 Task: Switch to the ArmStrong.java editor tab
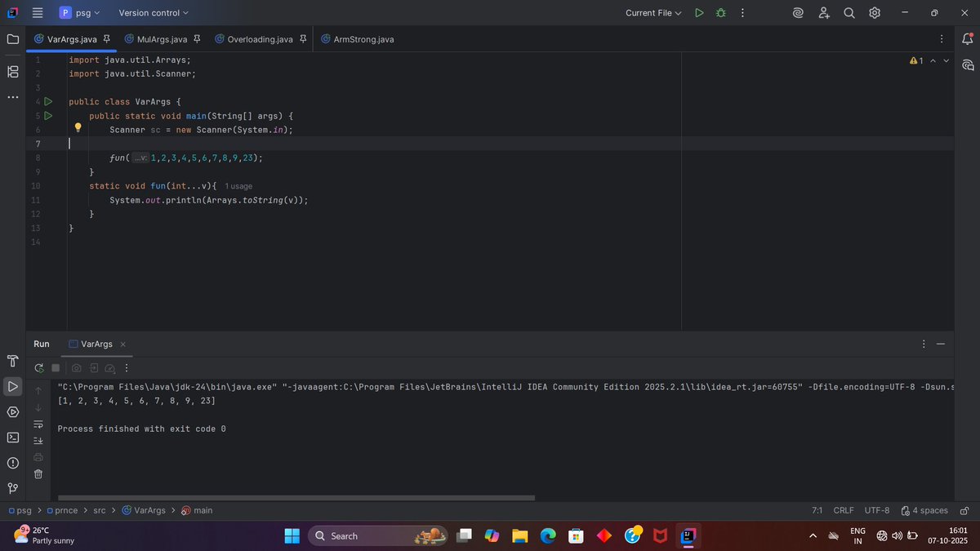(x=358, y=39)
